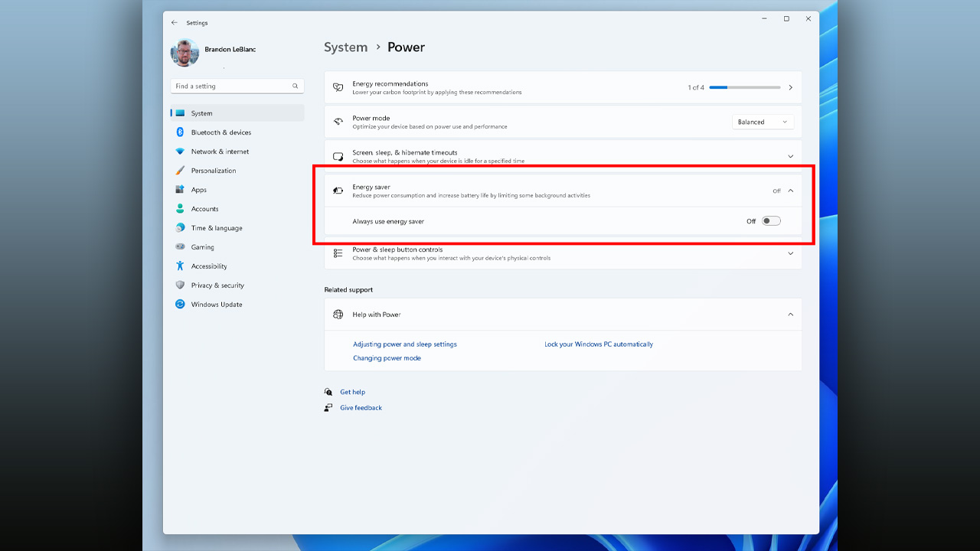Close the Settings window
The width and height of the screenshot is (980, 551).
pos(808,19)
